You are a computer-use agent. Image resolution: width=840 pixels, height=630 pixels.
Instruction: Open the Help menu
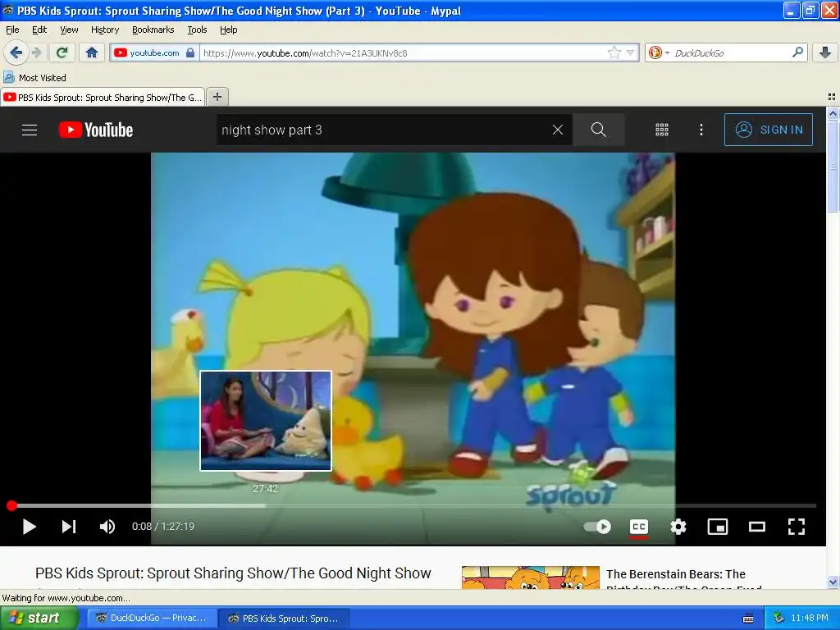(x=228, y=30)
